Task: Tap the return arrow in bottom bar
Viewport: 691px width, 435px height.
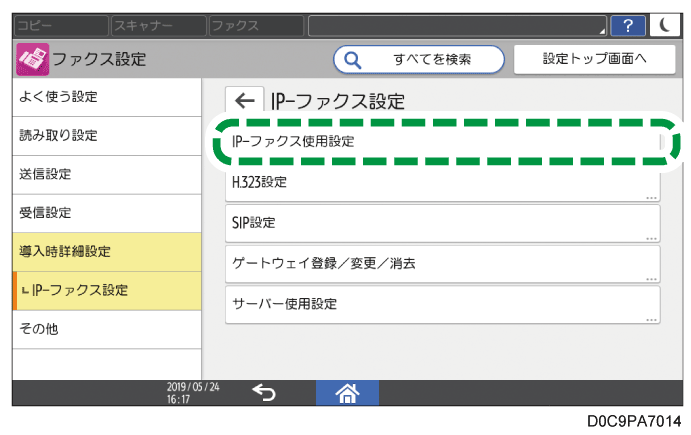Action: tap(264, 393)
